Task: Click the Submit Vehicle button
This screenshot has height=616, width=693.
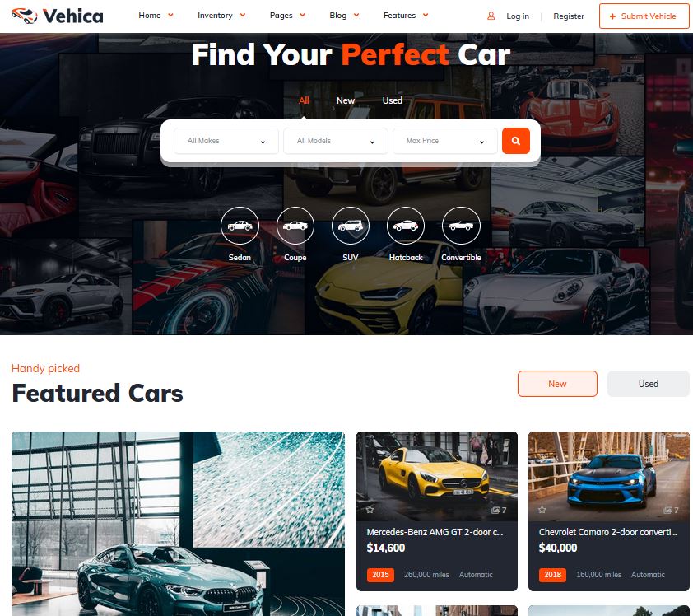Action: pyautogui.click(x=644, y=16)
